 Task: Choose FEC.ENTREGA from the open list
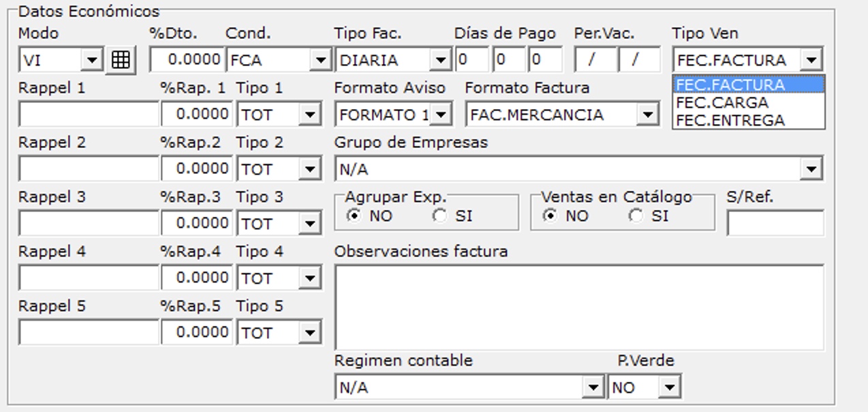click(730, 121)
